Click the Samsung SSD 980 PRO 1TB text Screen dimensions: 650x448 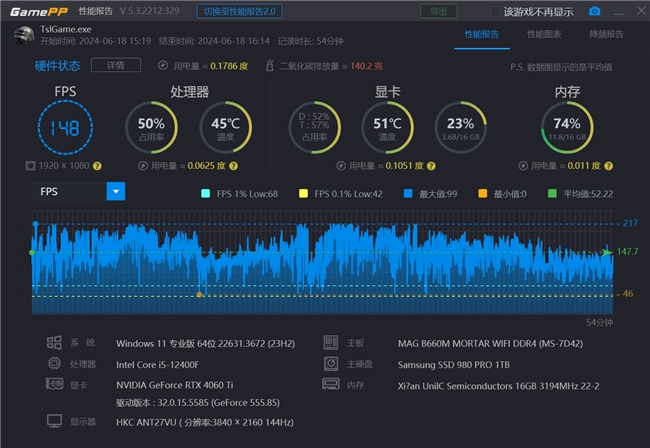[454, 365]
